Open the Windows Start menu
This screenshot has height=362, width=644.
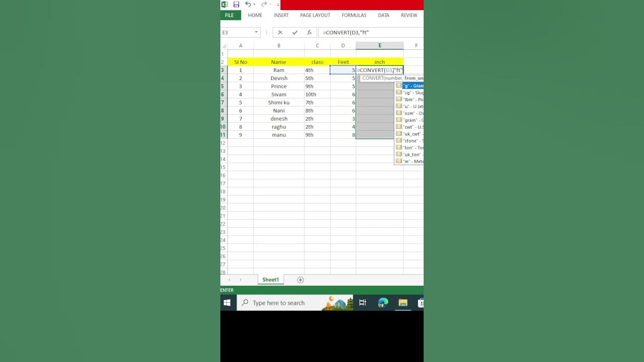pos(227,303)
